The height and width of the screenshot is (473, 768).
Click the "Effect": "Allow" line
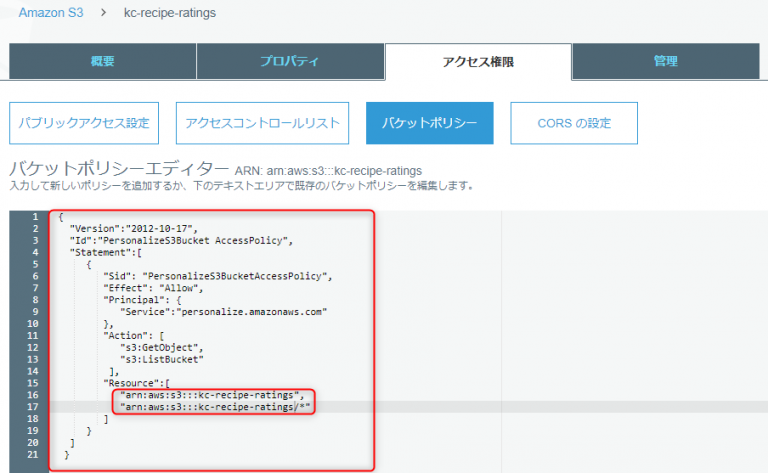pyautogui.click(x=153, y=288)
